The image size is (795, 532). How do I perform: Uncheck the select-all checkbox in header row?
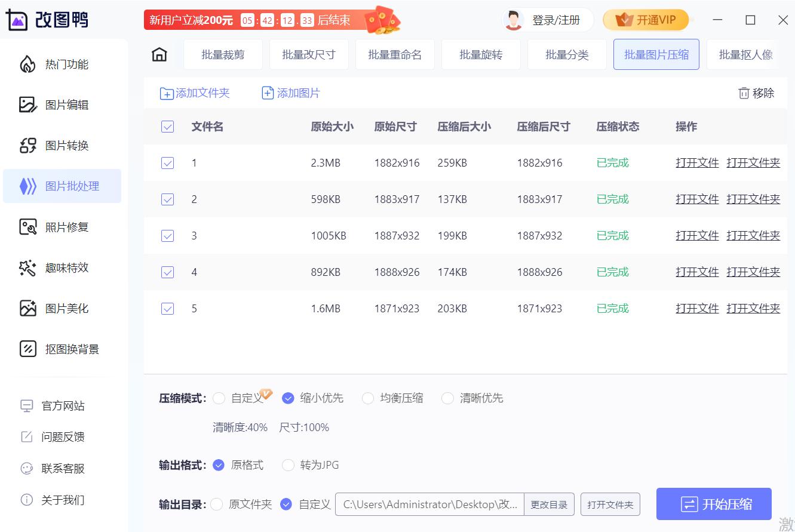coord(167,126)
